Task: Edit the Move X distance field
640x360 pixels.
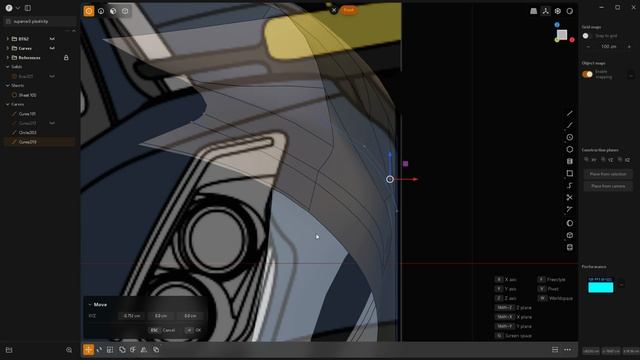Action: click(132, 316)
